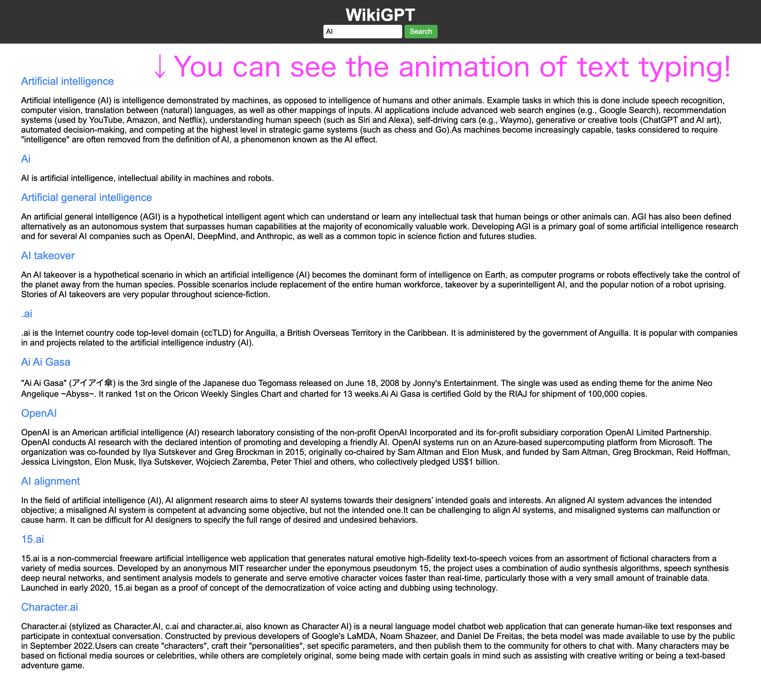Click the text "AI is artificial intelligence, intellectual ability"
Screen dimensions: 761x700
(x=147, y=178)
